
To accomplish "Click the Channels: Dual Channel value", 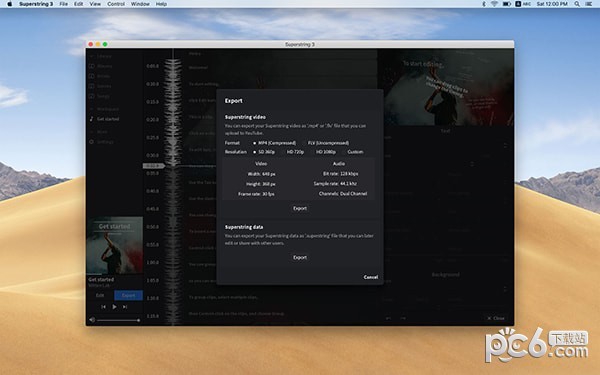I will click(x=343, y=194).
